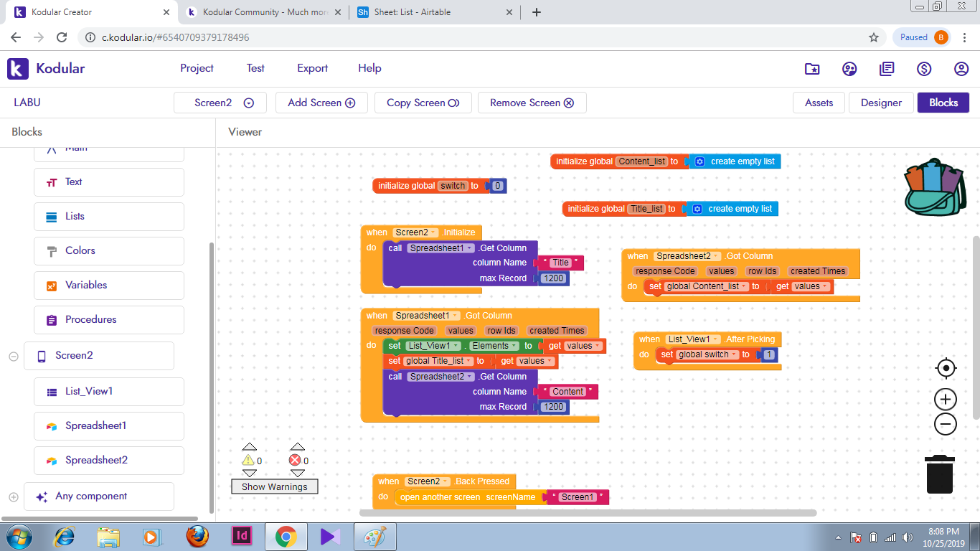This screenshot has height=551, width=980.
Task: Click the trash can icon
Action: point(939,474)
